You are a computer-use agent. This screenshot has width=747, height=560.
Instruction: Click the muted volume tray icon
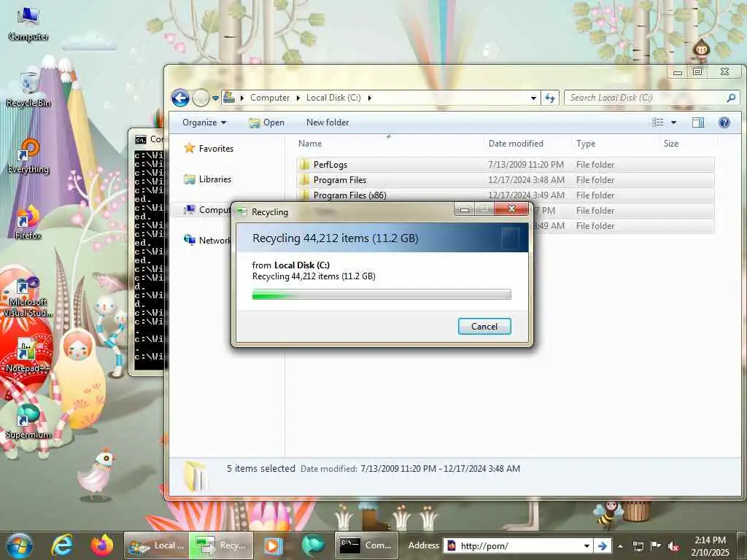point(673,546)
